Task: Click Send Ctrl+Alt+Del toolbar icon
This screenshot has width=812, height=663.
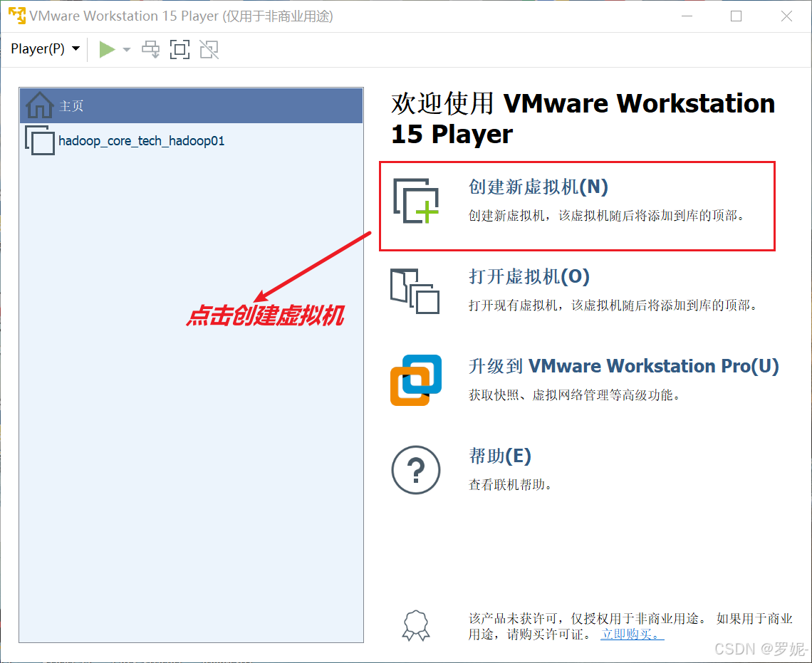Action: [x=151, y=50]
